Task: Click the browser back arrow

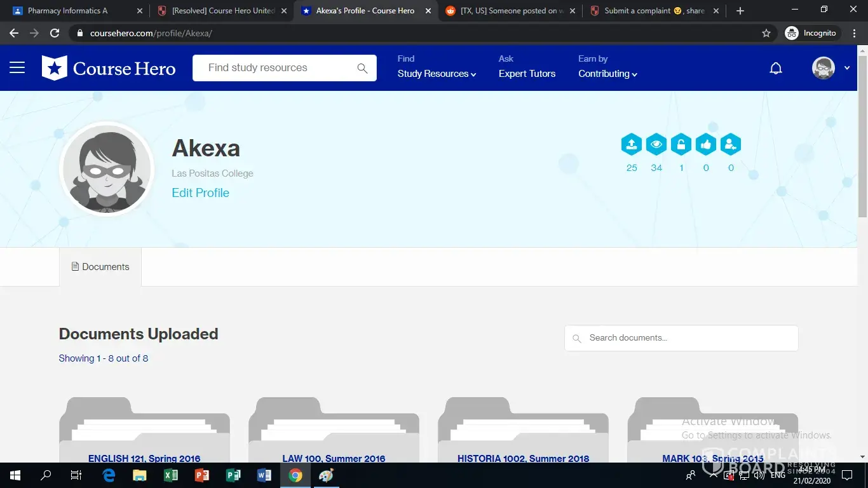Action: [14, 33]
